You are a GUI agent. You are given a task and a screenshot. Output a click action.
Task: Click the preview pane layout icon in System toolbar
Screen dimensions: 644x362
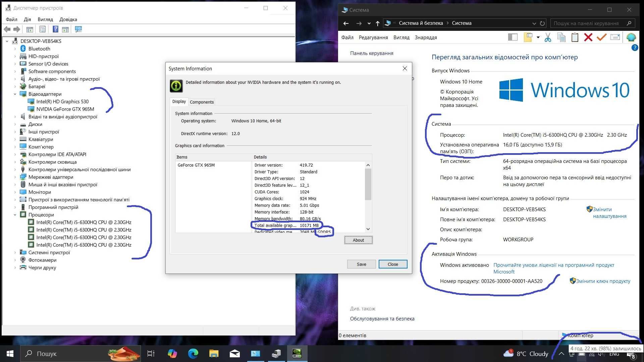pyautogui.click(x=513, y=37)
